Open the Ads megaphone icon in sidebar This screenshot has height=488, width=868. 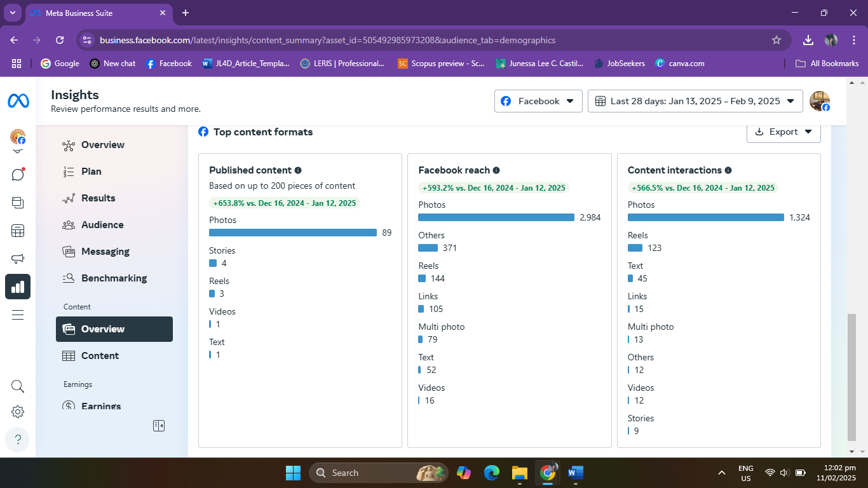click(x=18, y=259)
